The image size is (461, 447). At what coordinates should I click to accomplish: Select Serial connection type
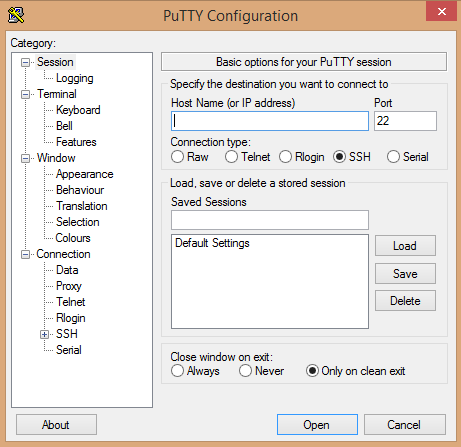(393, 157)
